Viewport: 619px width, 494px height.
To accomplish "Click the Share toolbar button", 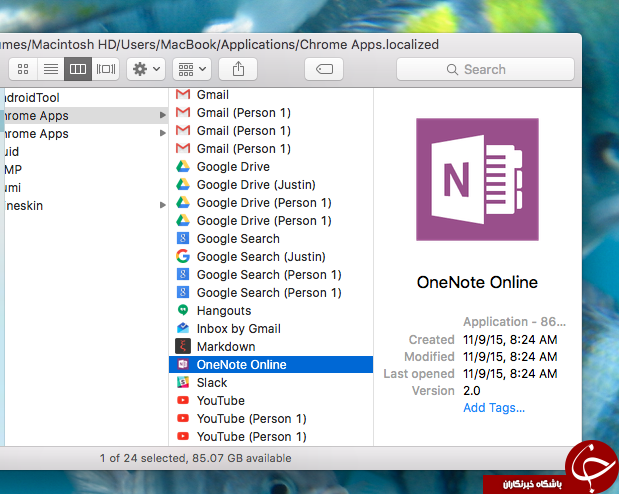I will 238,69.
